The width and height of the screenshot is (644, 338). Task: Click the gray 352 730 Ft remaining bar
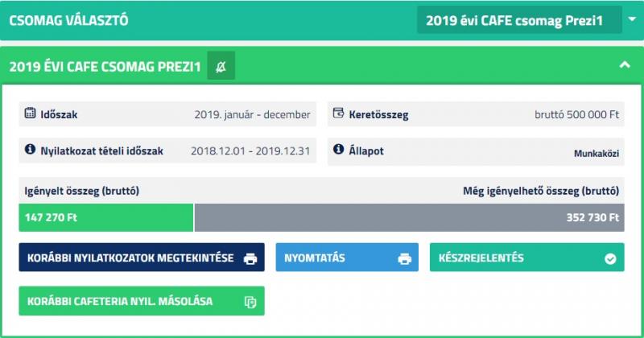(410, 217)
